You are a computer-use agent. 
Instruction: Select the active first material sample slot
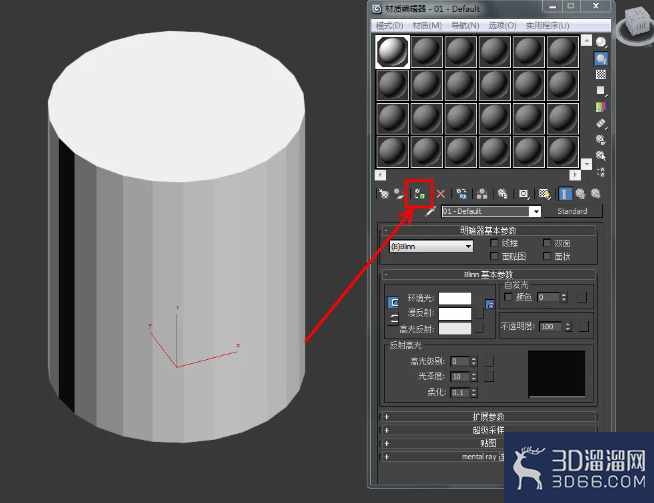pyautogui.click(x=392, y=52)
